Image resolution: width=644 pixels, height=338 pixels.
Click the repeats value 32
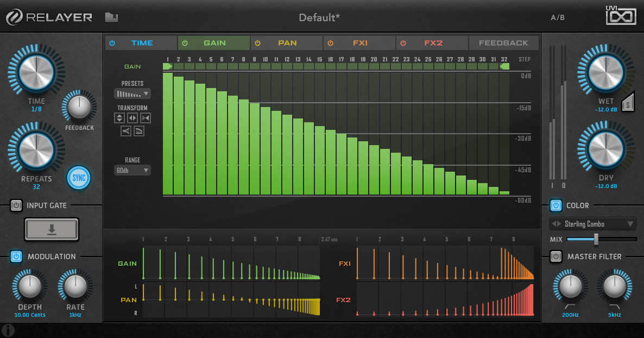pyautogui.click(x=36, y=187)
